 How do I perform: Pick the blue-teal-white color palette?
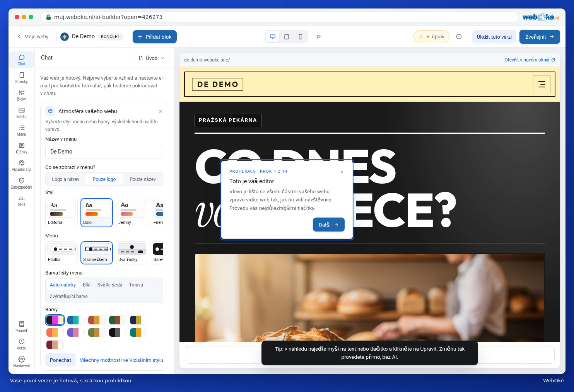(x=76, y=320)
